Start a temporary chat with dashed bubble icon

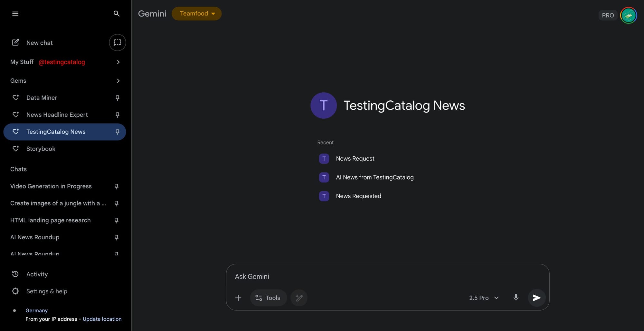click(118, 42)
